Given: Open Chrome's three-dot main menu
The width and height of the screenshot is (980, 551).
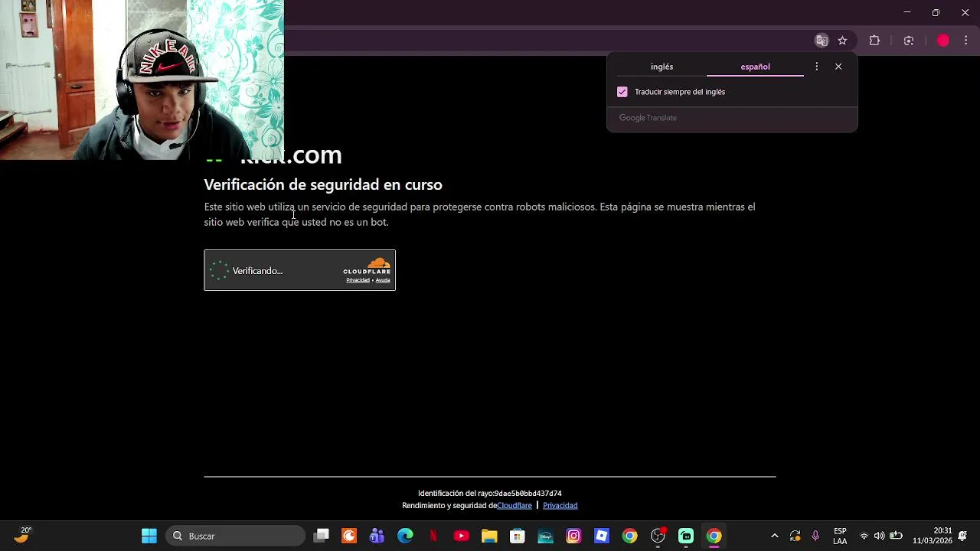Looking at the screenshot, I should point(966,41).
